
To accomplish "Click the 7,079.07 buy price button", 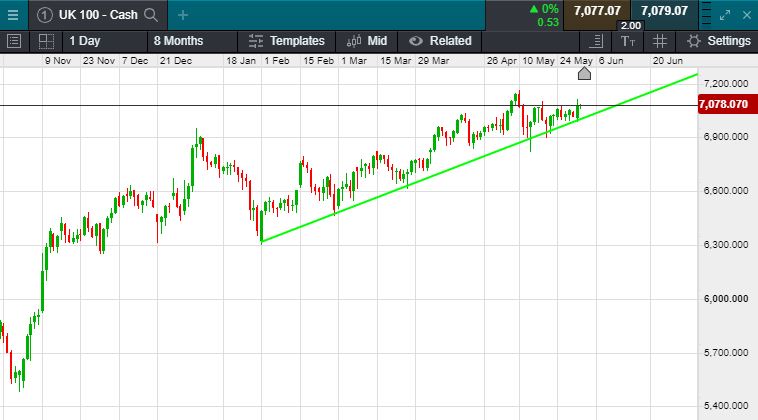I will tap(664, 11).
